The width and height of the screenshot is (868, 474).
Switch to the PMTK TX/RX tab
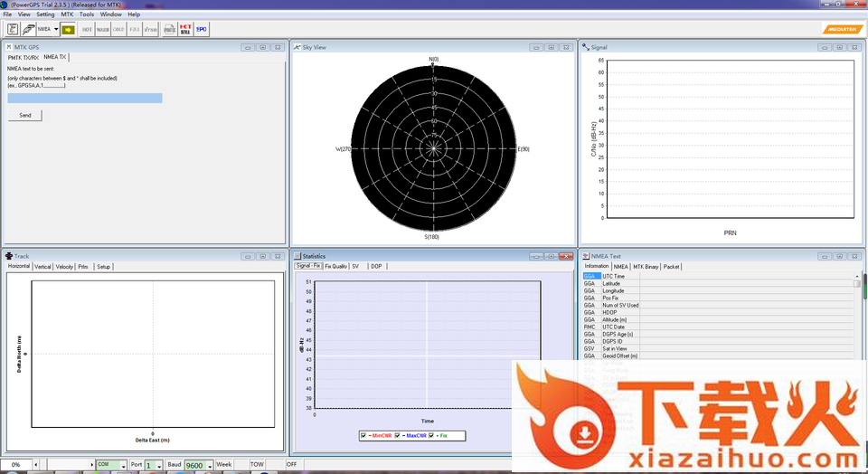tap(24, 58)
